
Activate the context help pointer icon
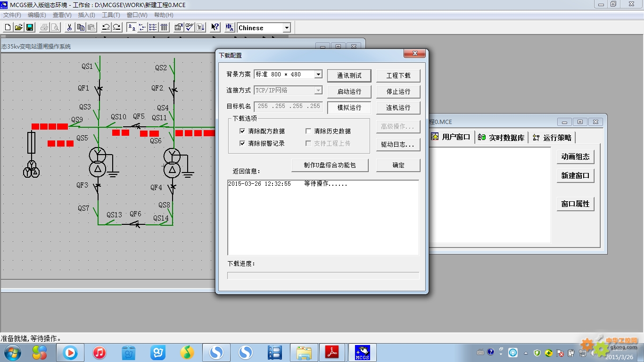(215, 27)
